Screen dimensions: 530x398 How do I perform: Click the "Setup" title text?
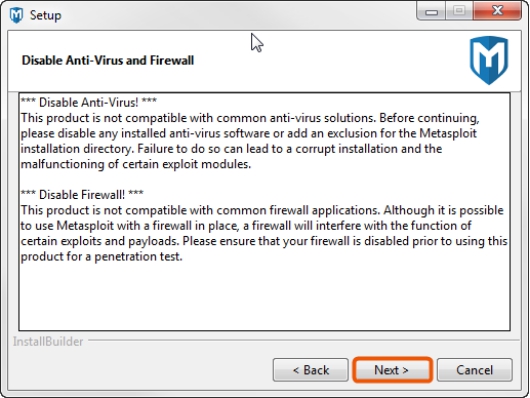(x=46, y=16)
